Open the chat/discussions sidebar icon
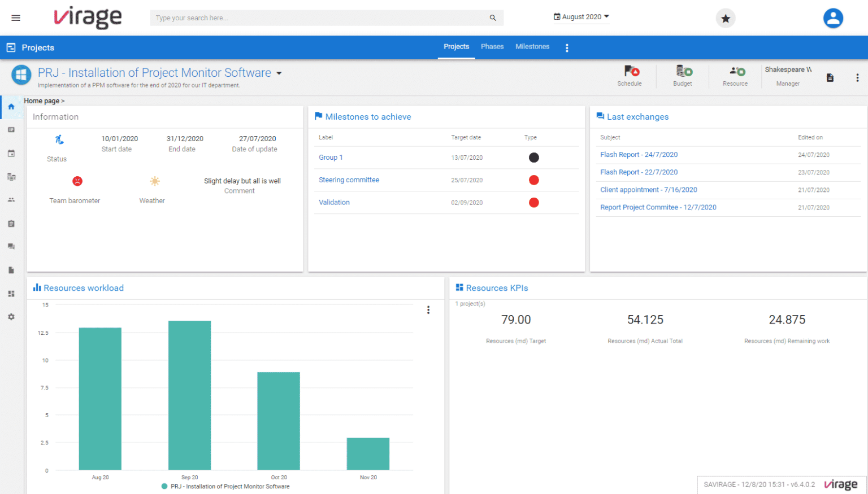This screenshot has width=868, height=494. tap(11, 246)
